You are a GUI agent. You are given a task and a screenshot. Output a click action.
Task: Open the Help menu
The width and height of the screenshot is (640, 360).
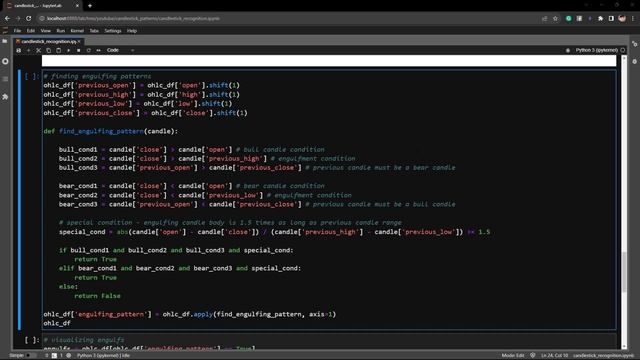click(x=131, y=31)
